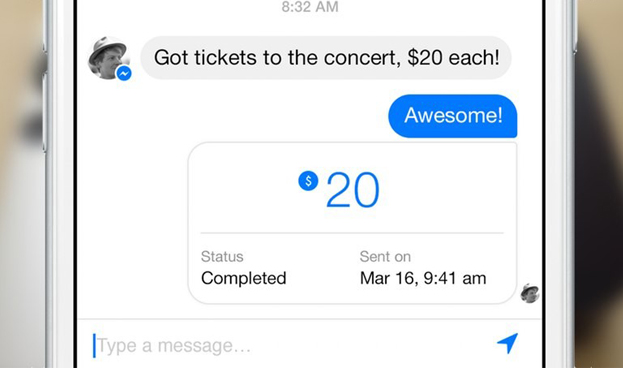Click the Sent on label
Screen dimensions: 623x368
(385, 257)
